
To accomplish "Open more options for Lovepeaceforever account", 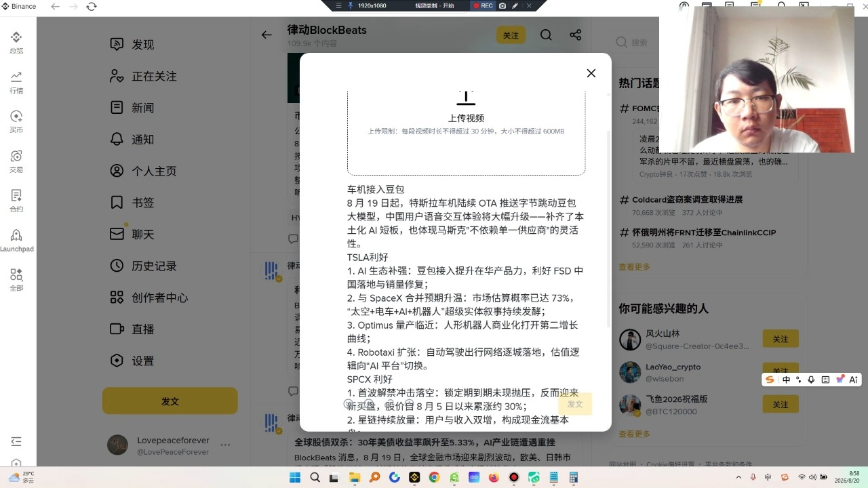I will coord(225,445).
